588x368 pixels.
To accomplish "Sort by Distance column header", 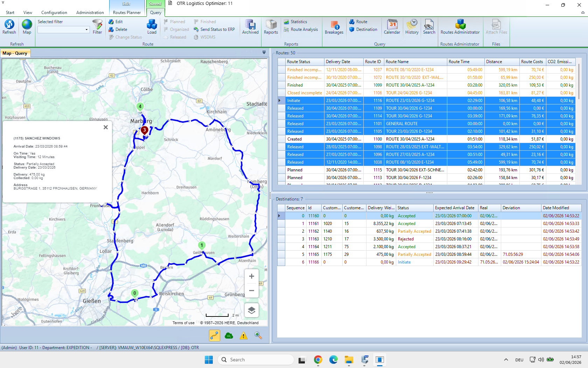I will (502, 62).
